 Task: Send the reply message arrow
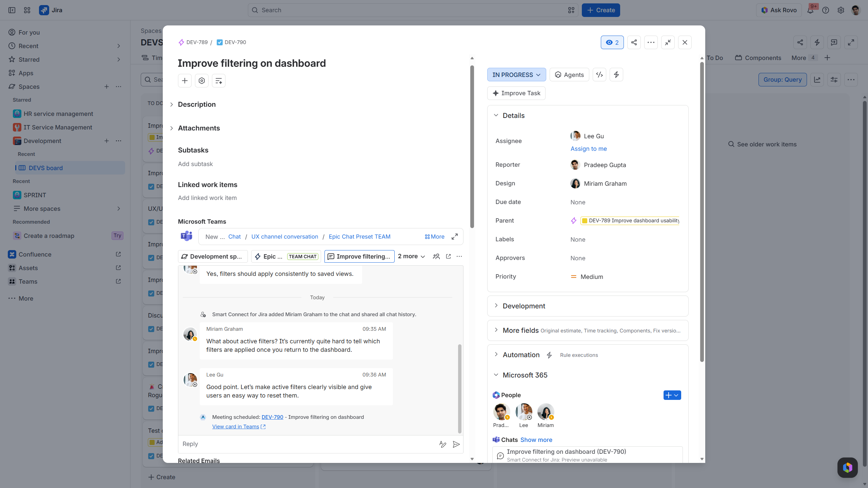click(456, 444)
